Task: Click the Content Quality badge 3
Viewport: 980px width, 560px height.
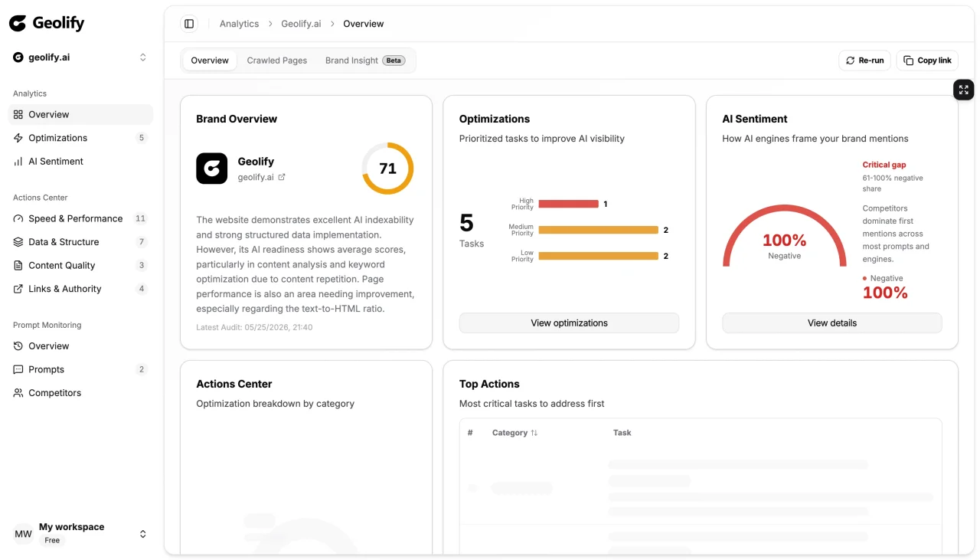Action: pos(141,266)
